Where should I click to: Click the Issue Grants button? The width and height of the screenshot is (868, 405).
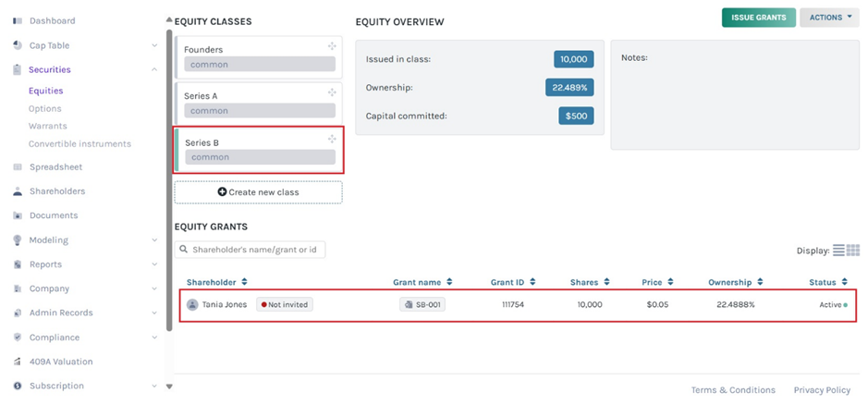click(x=758, y=18)
